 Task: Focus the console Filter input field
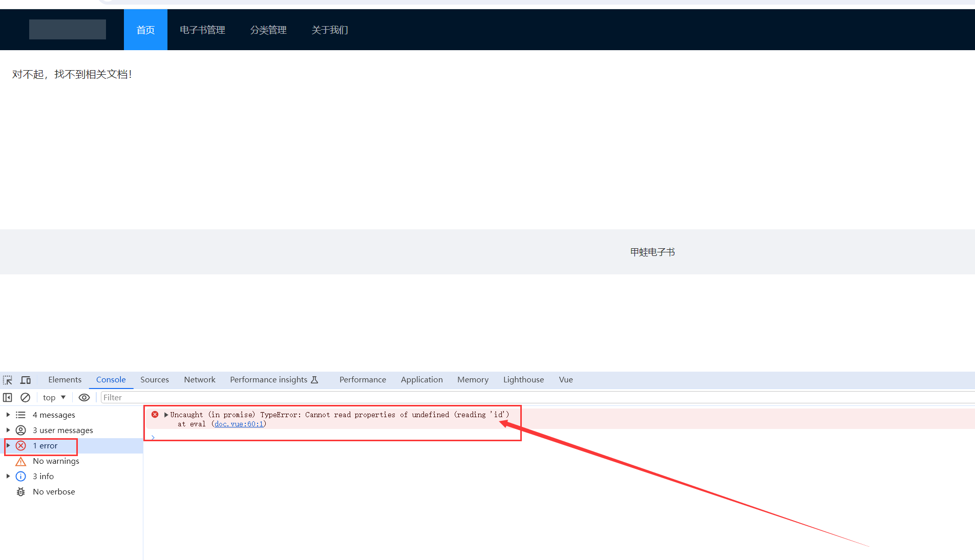pyautogui.click(x=538, y=398)
